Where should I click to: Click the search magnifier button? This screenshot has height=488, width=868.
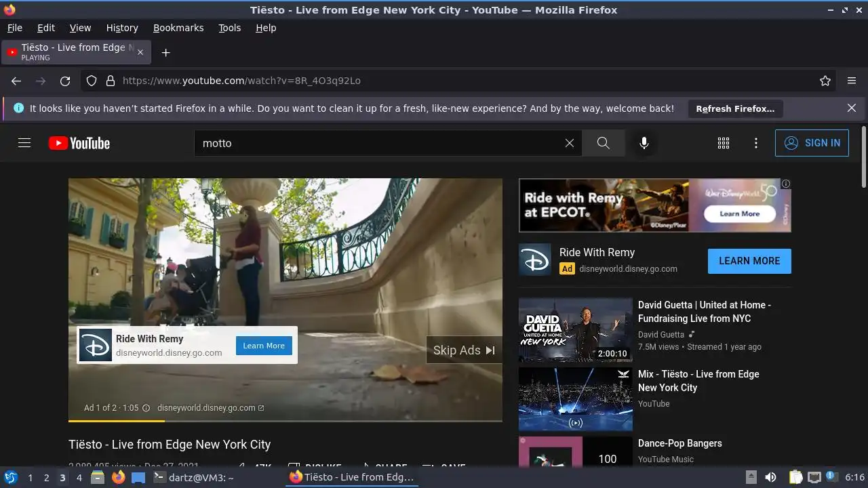pos(604,143)
